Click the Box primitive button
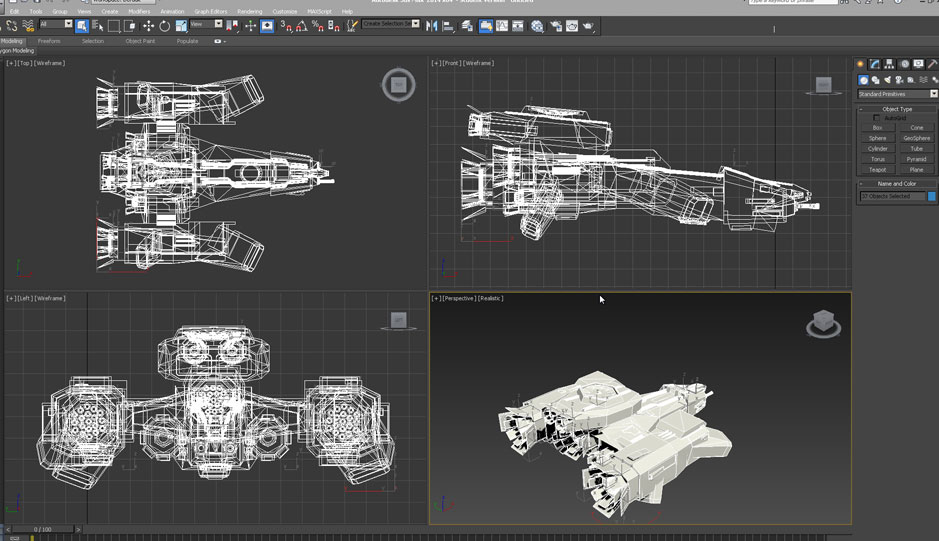This screenshot has height=541, width=939. [x=877, y=128]
